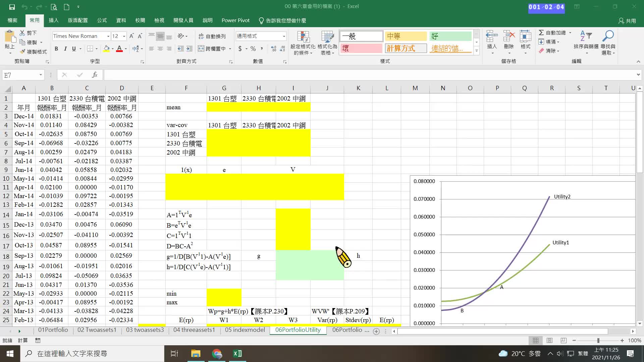This screenshot has height=362, width=644.
Task: Open Conditional Formatting (設定格式化的條件)
Action: [303, 43]
